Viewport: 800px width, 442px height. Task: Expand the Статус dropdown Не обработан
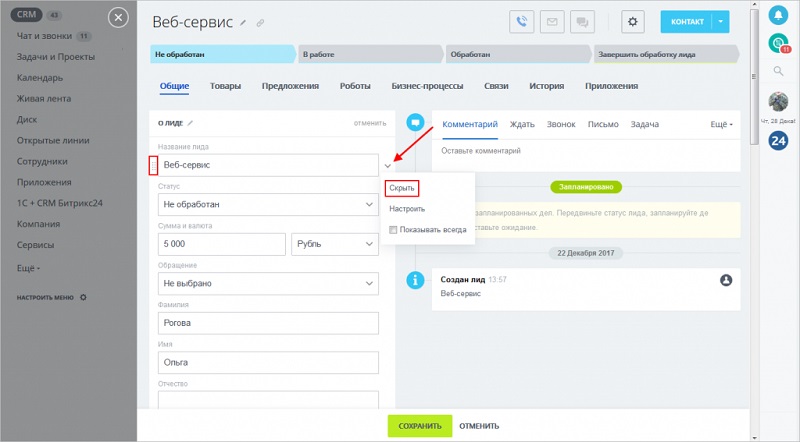(x=268, y=204)
